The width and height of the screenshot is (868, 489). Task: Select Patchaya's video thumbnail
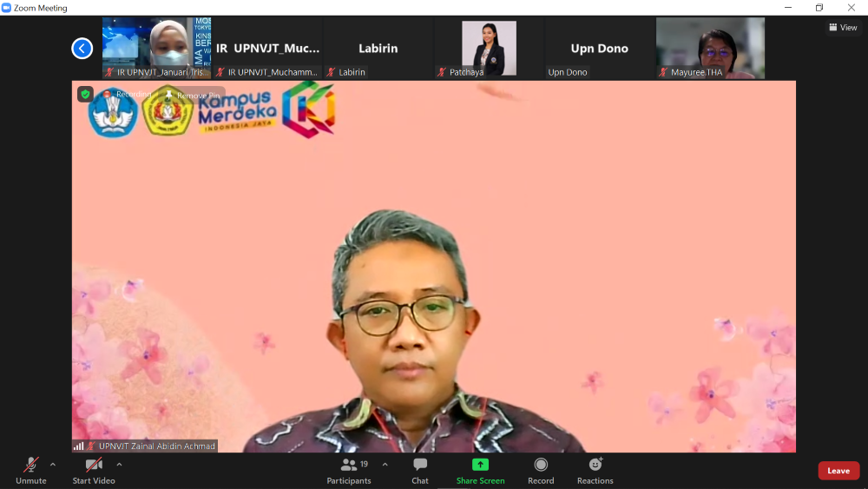click(x=489, y=48)
